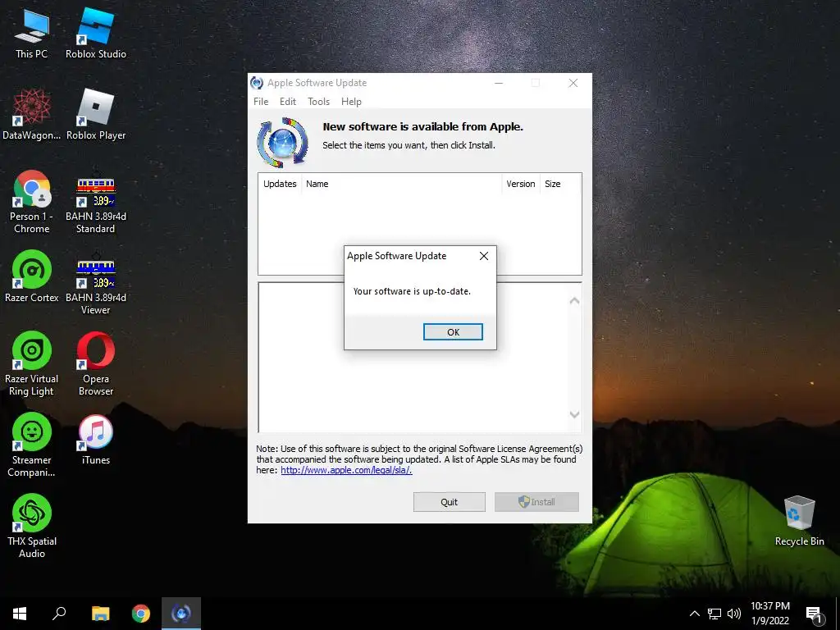This screenshot has width=840, height=630.
Task: Select the Streamer Companion desktop icon
Action: [x=32, y=445]
